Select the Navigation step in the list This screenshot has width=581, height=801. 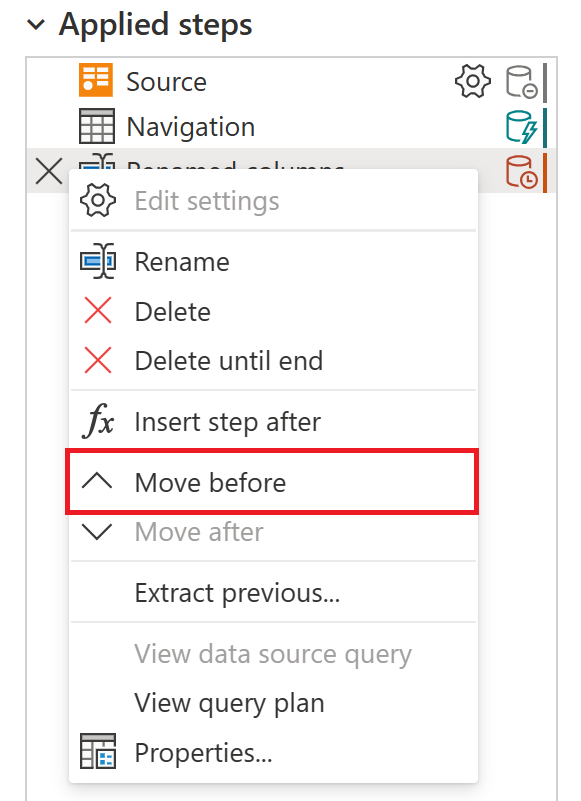[190, 126]
